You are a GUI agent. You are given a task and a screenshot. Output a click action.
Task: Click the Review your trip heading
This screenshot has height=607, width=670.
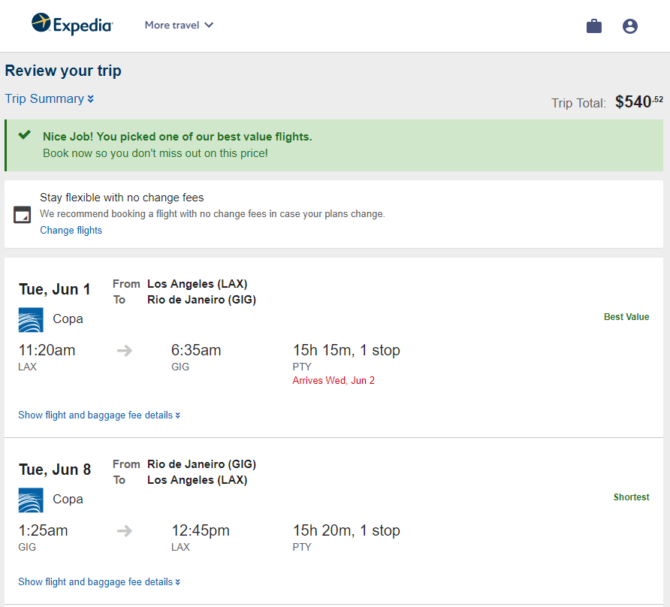click(x=63, y=70)
